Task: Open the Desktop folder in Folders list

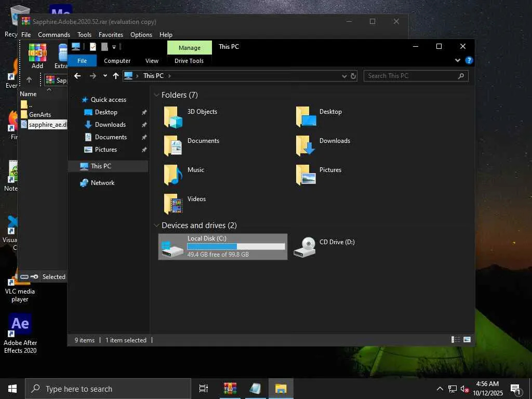Action: pos(319,117)
